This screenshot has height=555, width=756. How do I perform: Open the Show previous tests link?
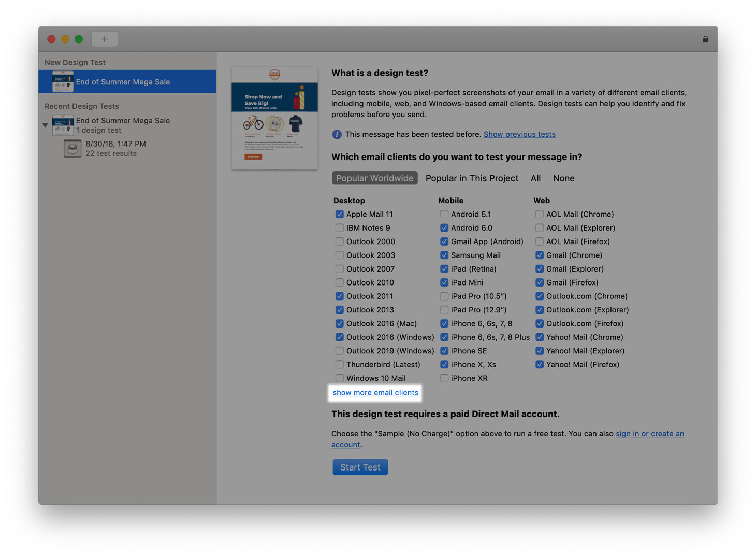[519, 134]
